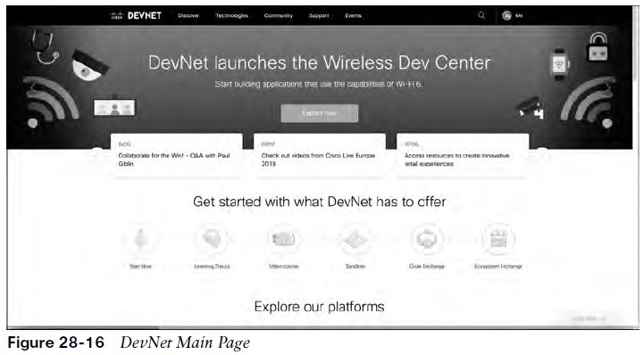
Task: Click the Me account label
Action: pos(519,15)
